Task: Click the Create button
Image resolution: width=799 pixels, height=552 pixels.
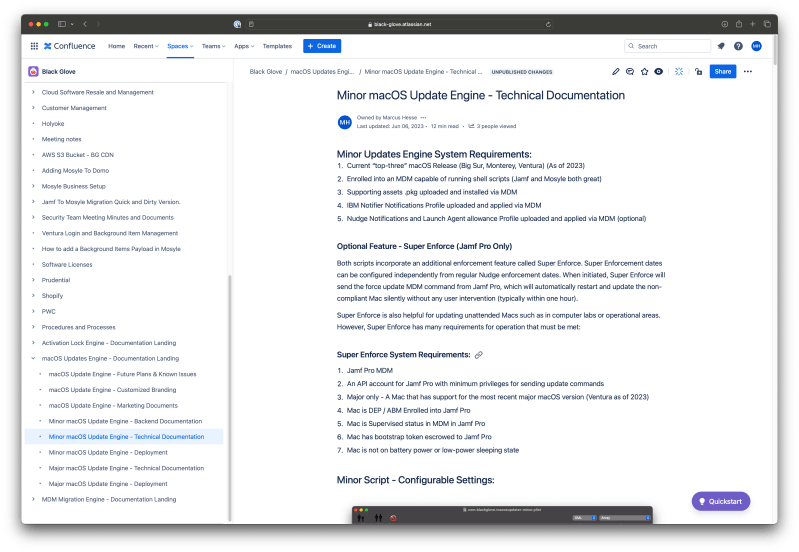Action: 322,46
